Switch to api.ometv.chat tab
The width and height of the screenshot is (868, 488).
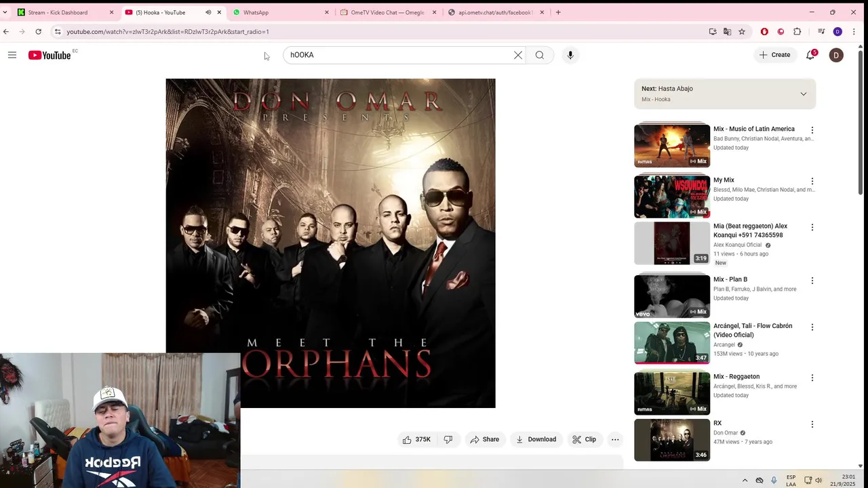(x=496, y=12)
